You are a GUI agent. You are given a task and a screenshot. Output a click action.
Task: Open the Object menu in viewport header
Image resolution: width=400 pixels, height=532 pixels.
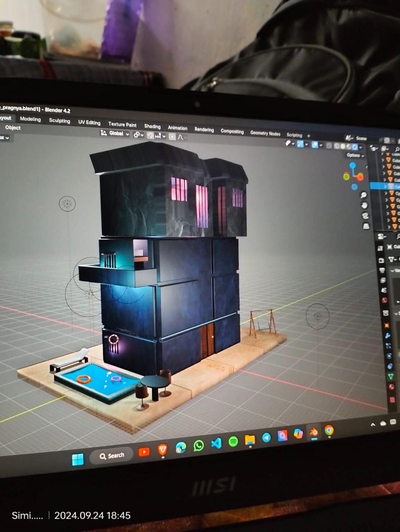pyautogui.click(x=12, y=128)
